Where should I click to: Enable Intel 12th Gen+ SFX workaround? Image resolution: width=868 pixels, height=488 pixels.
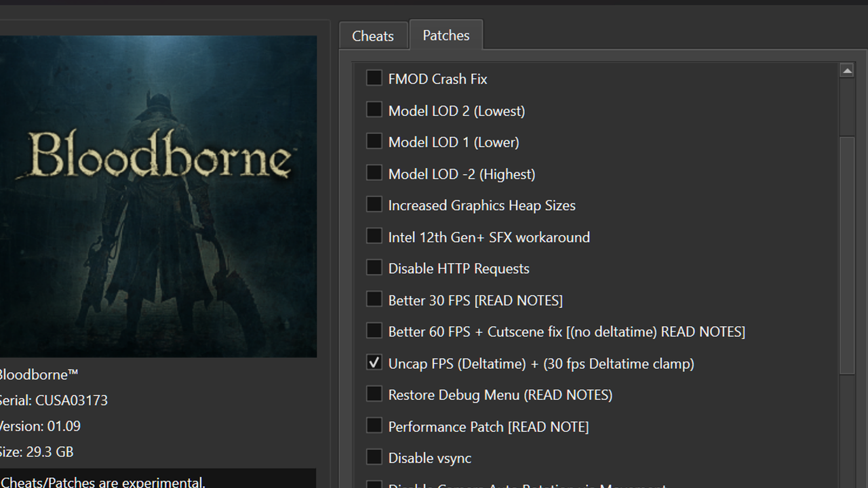pos(374,236)
